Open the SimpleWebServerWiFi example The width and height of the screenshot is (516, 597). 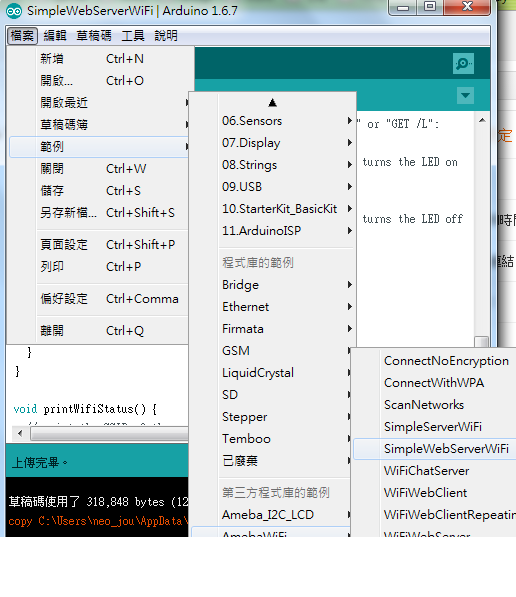pyautogui.click(x=435, y=449)
